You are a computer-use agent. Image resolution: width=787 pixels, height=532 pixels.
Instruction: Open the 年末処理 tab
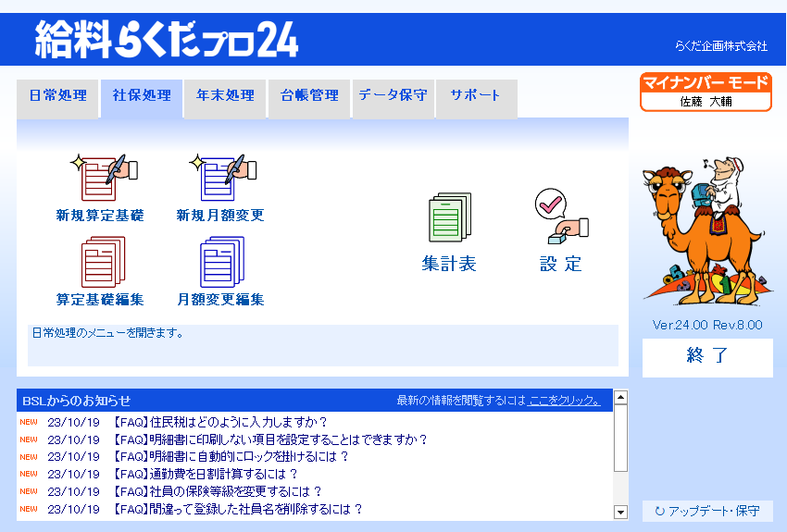tap(225, 98)
